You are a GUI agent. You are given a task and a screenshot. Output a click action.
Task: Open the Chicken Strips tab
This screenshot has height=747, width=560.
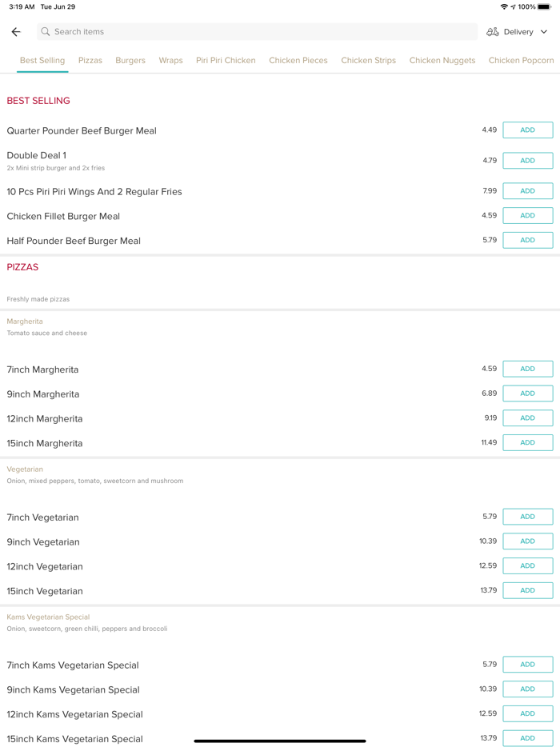click(x=368, y=61)
